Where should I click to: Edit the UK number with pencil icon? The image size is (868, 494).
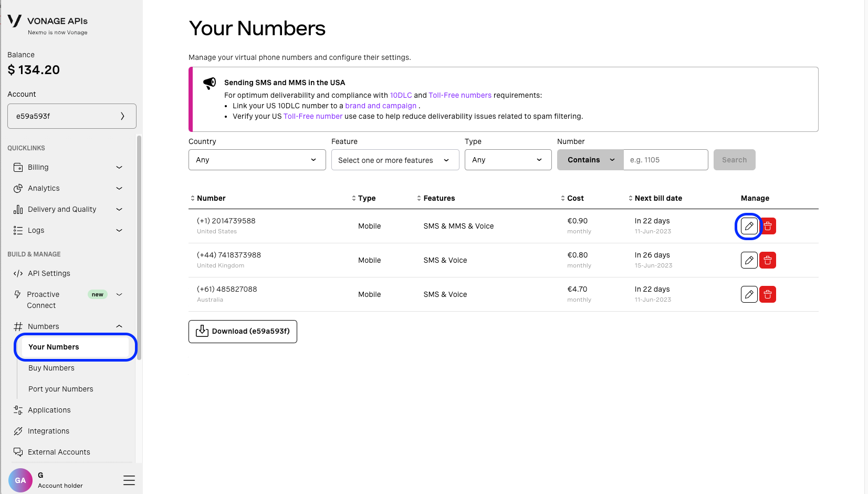click(749, 260)
